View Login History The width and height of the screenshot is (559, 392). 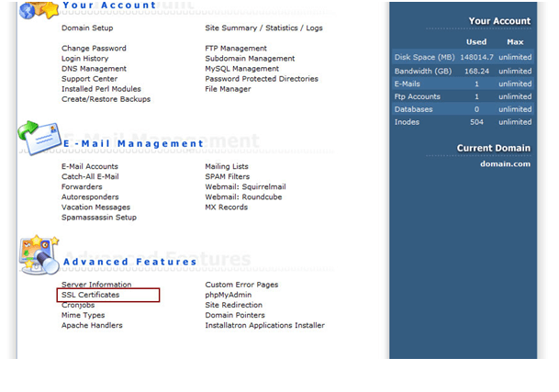[x=84, y=59]
